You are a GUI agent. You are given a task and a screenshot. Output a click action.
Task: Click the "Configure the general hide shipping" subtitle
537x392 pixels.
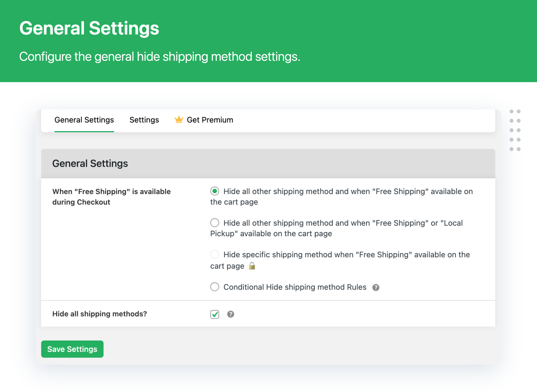click(x=159, y=57)
